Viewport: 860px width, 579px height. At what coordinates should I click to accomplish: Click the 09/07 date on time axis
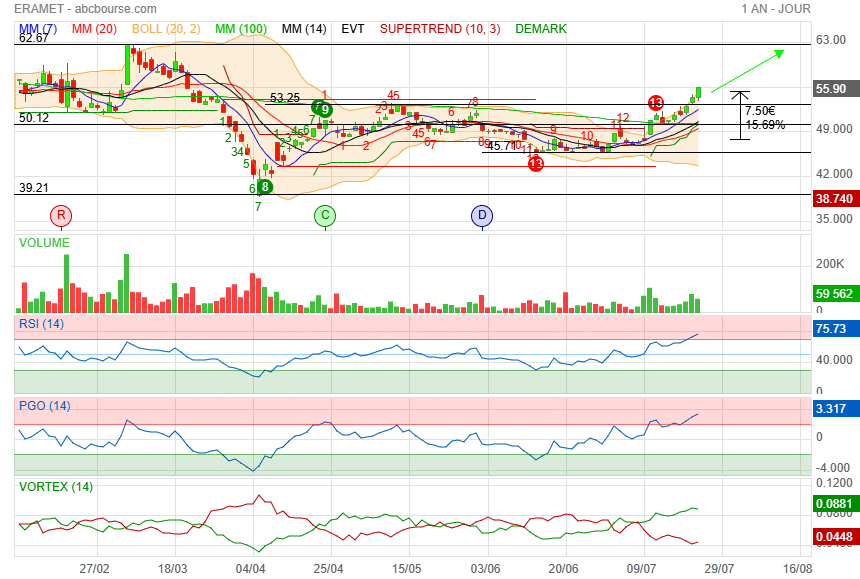coord(644,568)
